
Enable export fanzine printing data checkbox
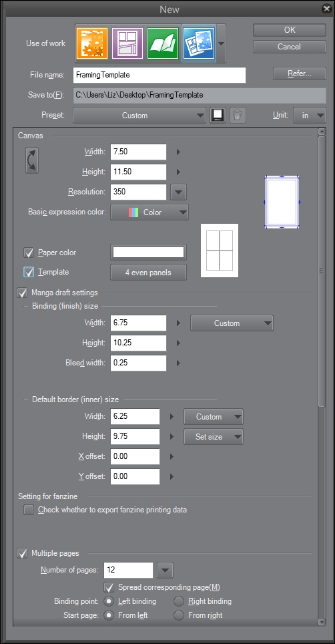tap(29, 510)
